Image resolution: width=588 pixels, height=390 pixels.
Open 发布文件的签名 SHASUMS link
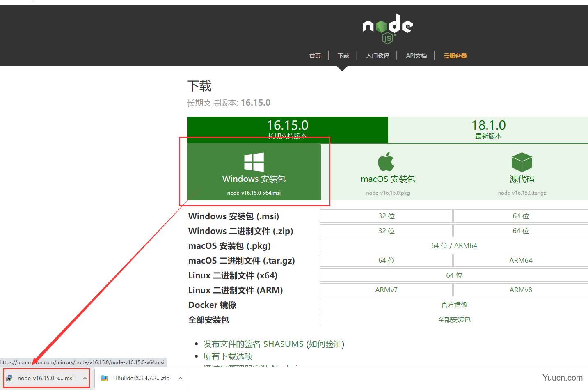253,344
